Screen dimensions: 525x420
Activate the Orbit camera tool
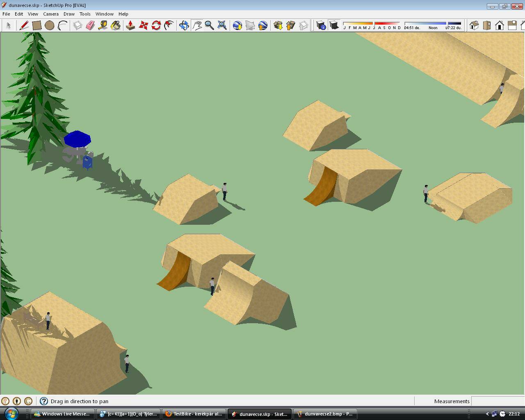click(x=184, y=25)
